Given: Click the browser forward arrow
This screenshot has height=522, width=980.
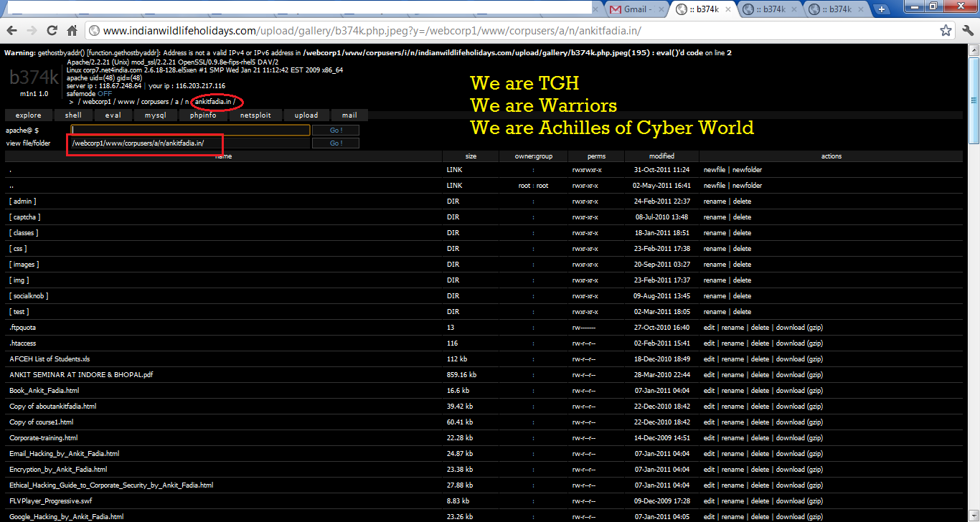Looking at the screenshot, I should [x=32, y=31].
